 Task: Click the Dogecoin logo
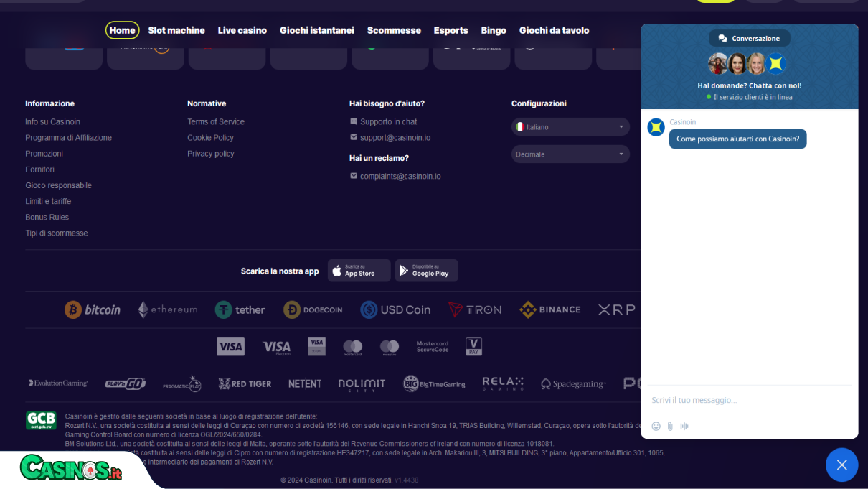[313, 309]
